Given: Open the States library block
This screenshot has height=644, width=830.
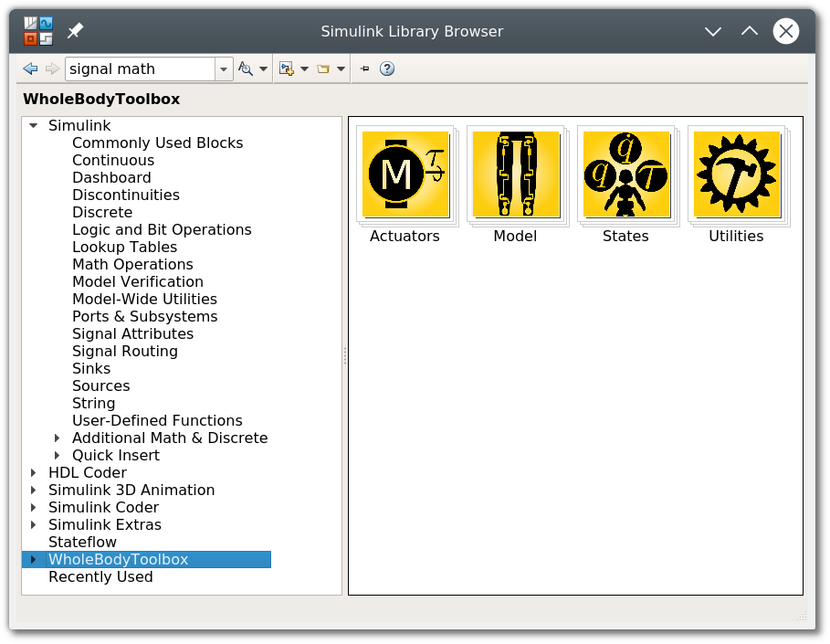Looking at the screenshot, I should click(x=625, y=175).
